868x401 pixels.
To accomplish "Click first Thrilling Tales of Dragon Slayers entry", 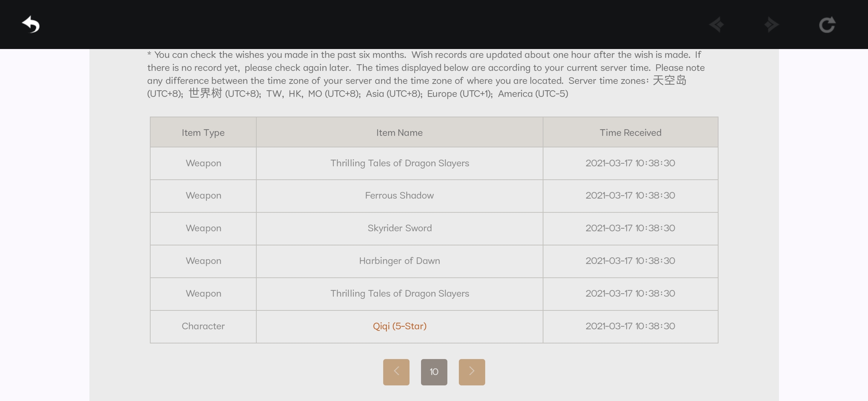I will [x=400, y=163].
